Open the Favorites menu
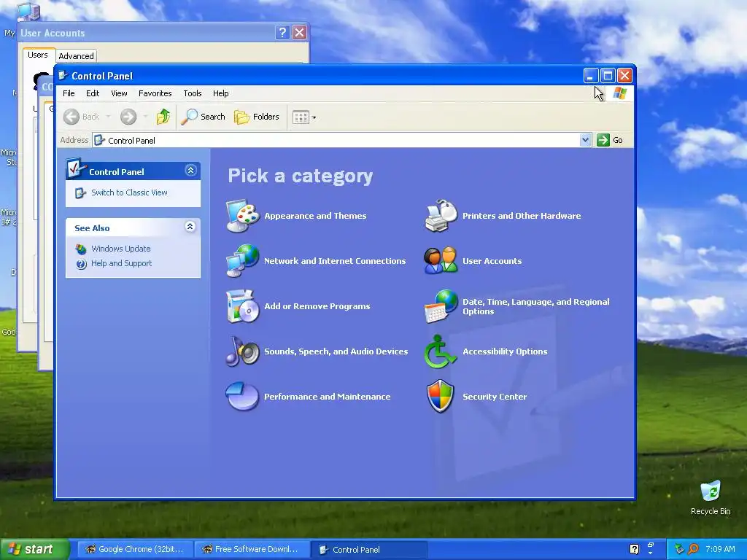This screenshot has height=560, width=747. point(155,93)
